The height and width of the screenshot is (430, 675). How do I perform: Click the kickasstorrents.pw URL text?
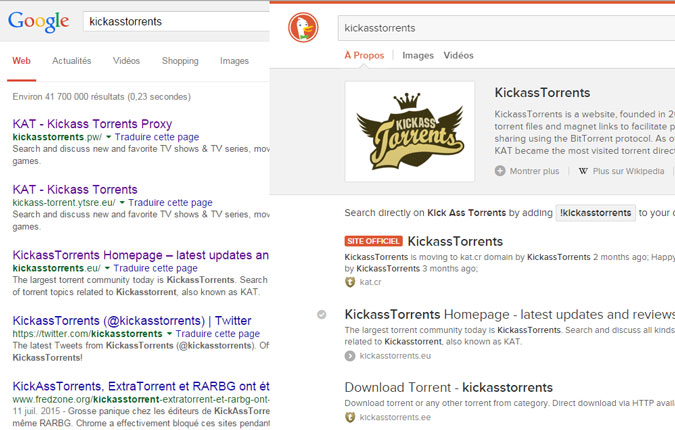point(57,137)
